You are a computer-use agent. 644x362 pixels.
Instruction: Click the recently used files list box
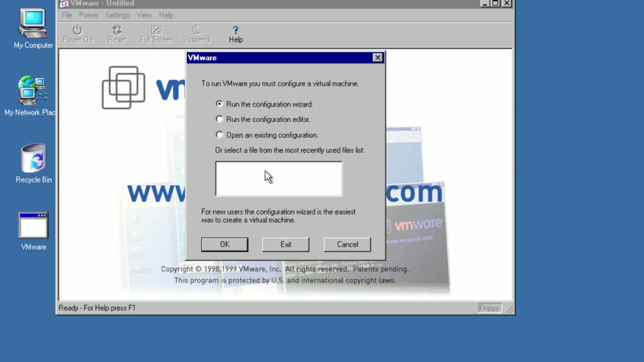point(279,178)
